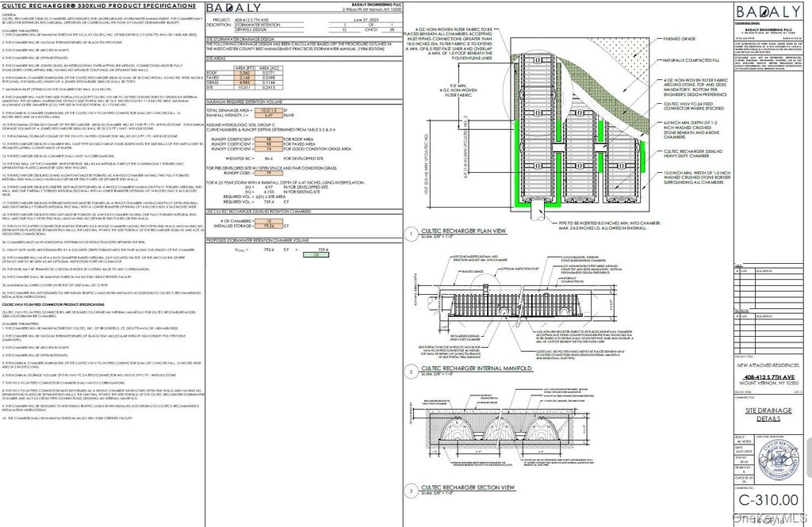Image resolution: width=812 pixels, height=527 pixels.
Task: Click detail number 3 circle marker
Action: [412, 491]
